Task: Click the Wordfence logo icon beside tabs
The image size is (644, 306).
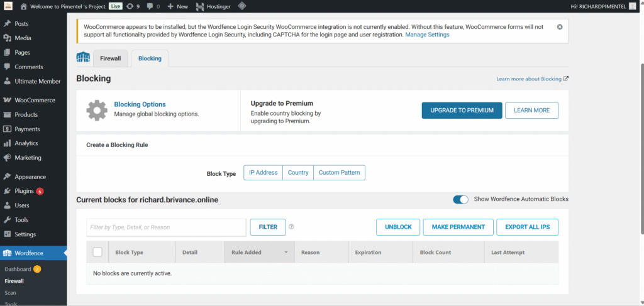Action: pos(83,58)
